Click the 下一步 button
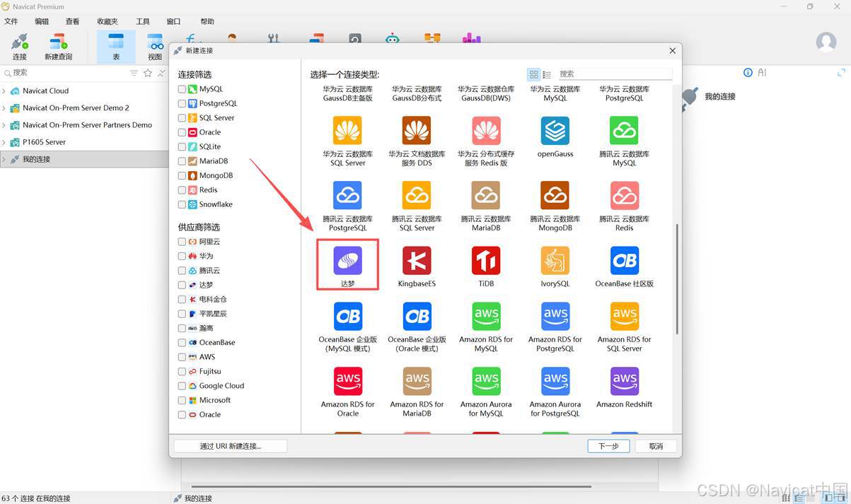The width and height of the screenshot is (851, 504). [x=608, y=446]
